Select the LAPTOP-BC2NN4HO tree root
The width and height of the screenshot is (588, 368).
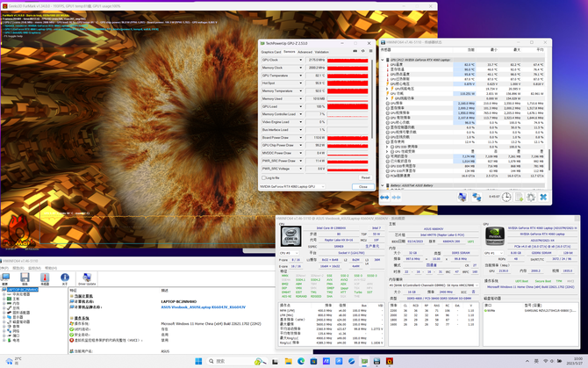[x=22, y=290]
